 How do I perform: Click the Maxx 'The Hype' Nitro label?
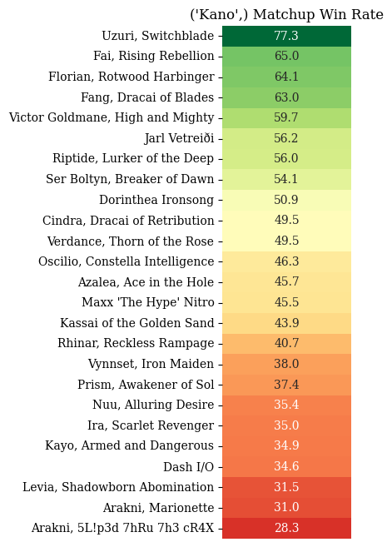click(148, 302)
